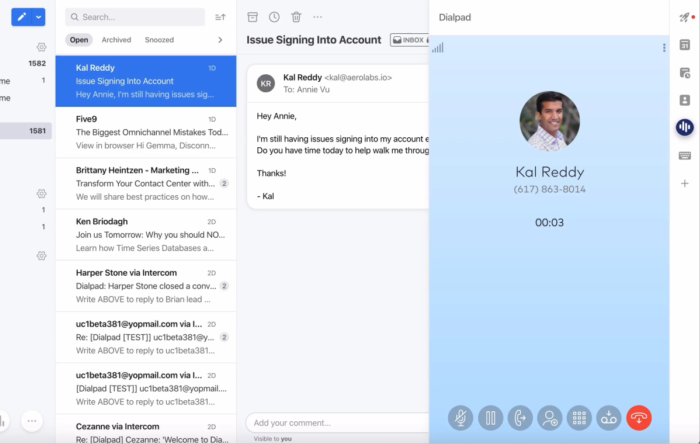Open the Dialpad call options kebab menu

pos(664,48)
